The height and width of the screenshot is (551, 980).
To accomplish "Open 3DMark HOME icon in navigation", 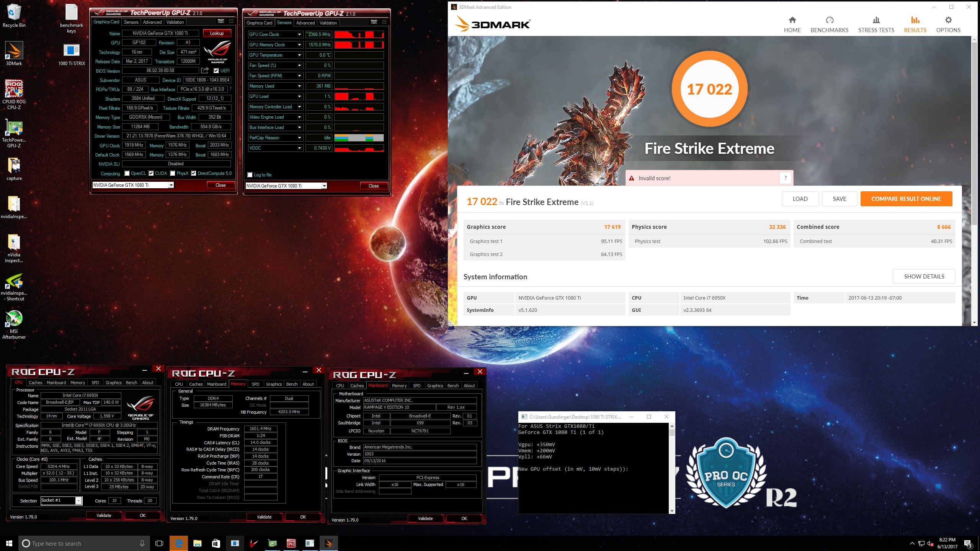I will [792, 20].
